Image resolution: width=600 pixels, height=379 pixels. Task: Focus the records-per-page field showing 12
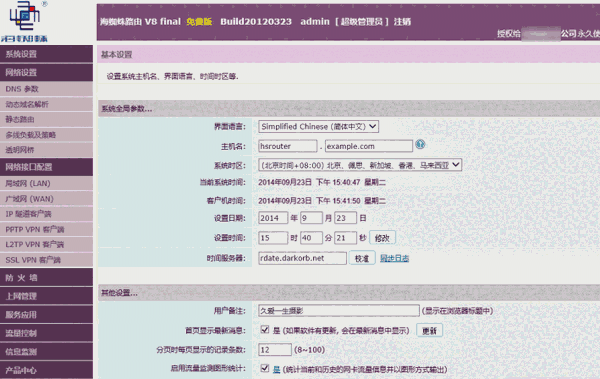[275, 350]
